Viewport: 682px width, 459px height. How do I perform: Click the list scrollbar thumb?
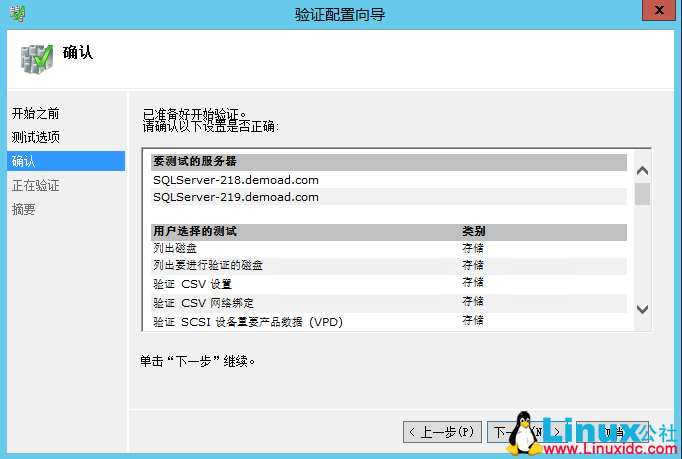[x=642, y=194]
